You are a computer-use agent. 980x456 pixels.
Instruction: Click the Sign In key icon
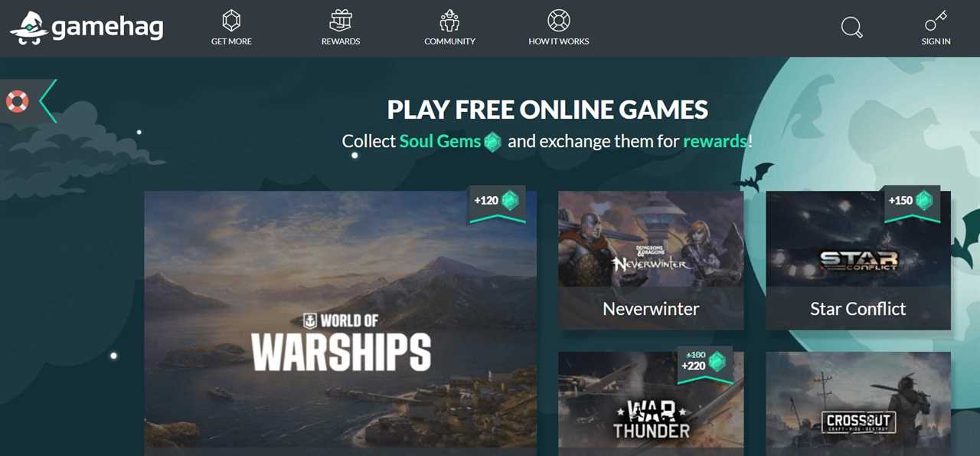936,20
